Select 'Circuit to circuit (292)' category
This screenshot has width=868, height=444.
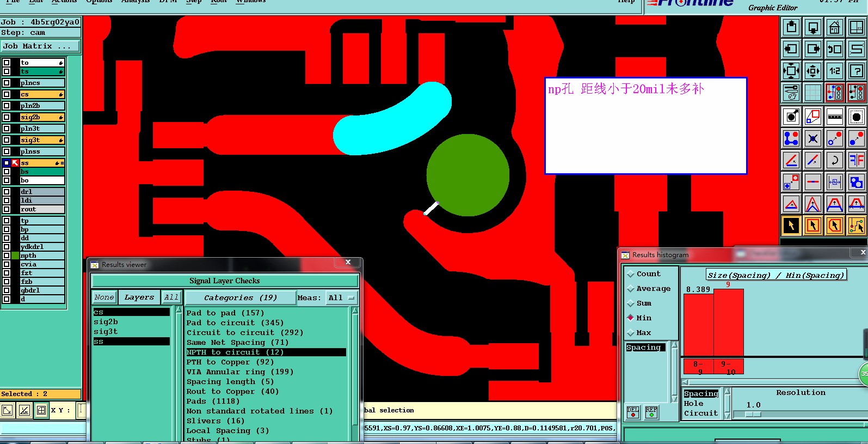pos(245,333)
